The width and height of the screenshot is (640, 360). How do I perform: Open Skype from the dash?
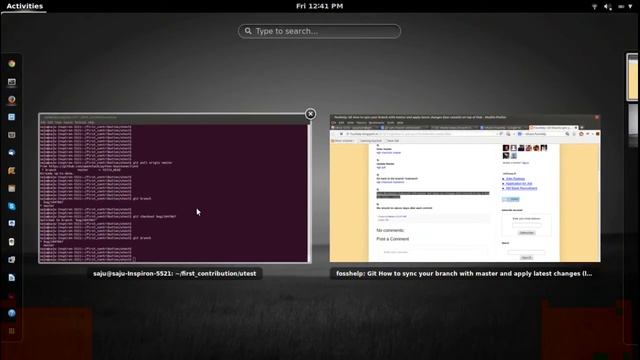point(12,206)
